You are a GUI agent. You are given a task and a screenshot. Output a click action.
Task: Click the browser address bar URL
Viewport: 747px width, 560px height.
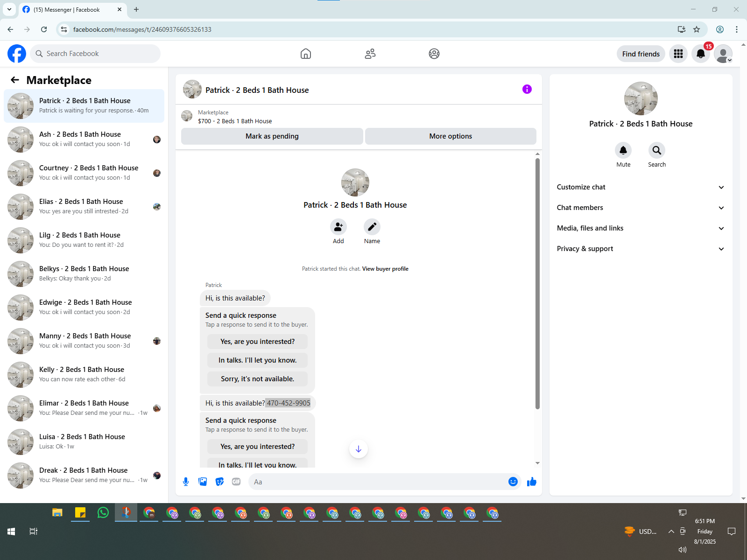click(142, 29)
